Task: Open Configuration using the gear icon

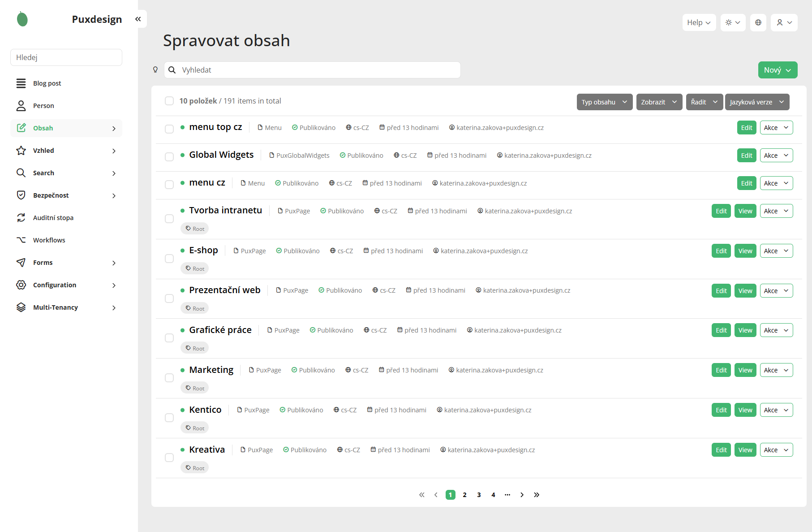Action: click(21, 285)
